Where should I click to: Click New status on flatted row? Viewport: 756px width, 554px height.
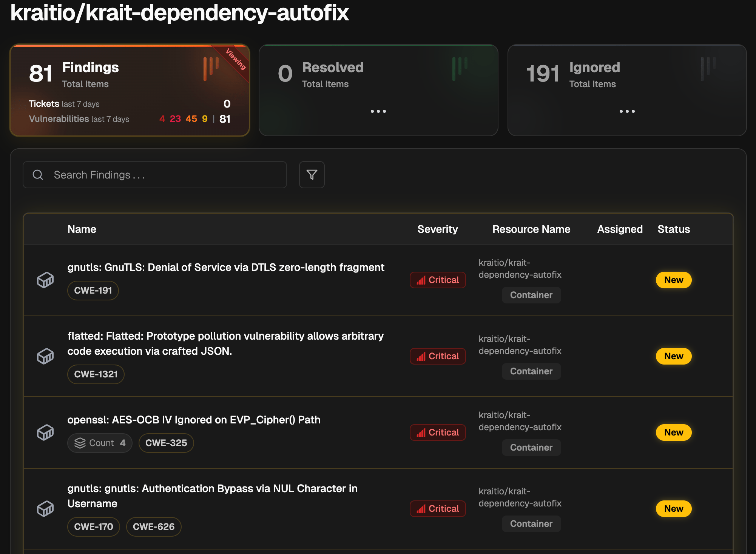pyautogui.click(x=674, y=356)
